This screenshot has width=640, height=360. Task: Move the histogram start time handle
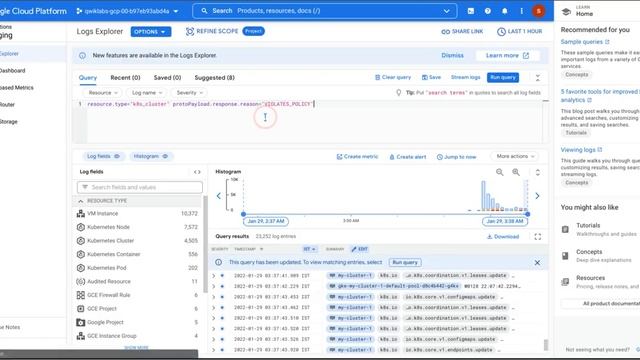pyautogui.click(x=243, y=214)
